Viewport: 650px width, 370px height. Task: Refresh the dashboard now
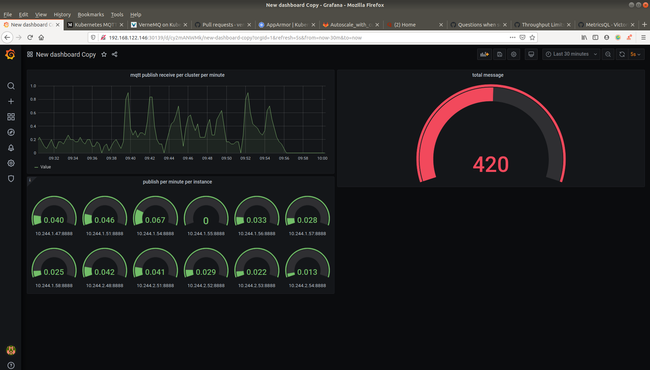point(622,54)
